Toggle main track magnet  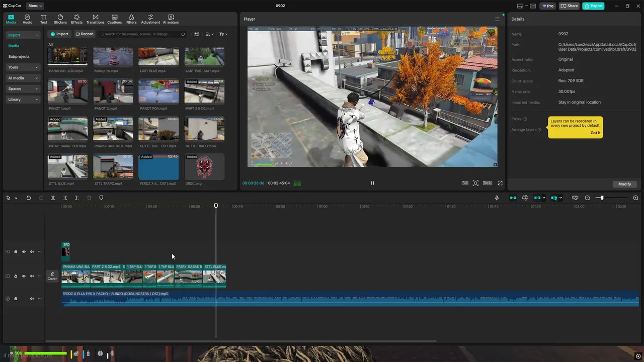(513, 198)
